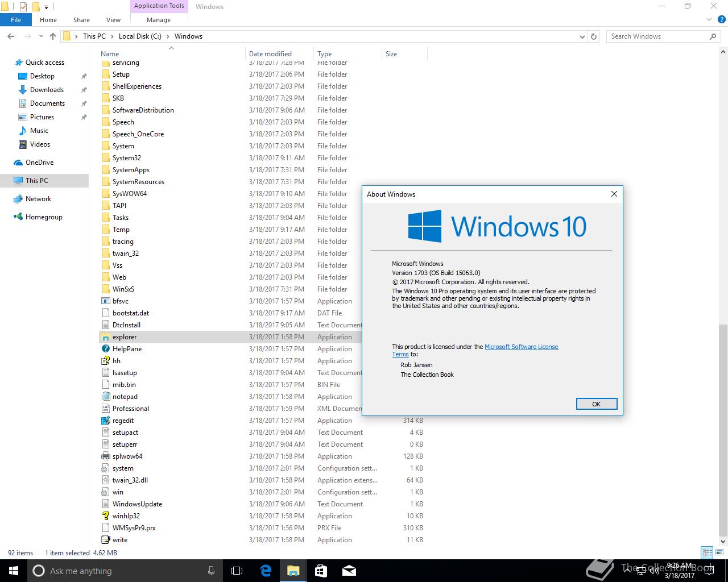Switch to Large icons view layout
Viewport: 728px width, 582px height.
719,552
